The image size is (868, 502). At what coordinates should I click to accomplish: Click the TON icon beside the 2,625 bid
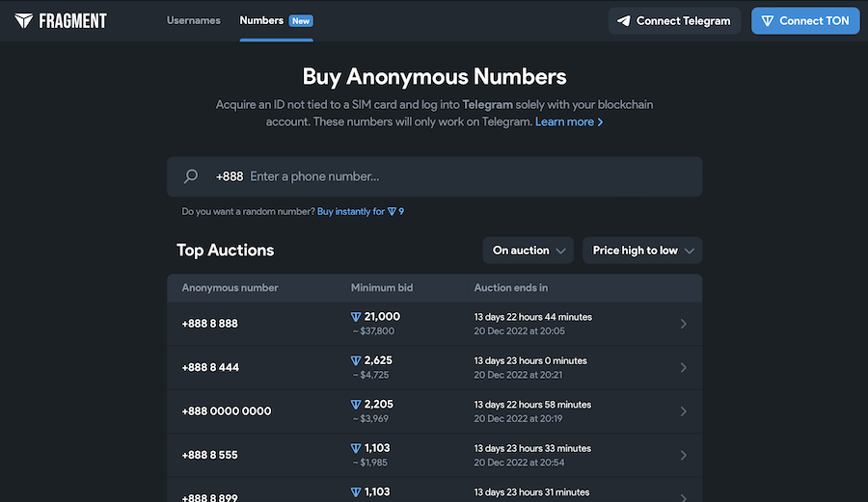[356, 360]
